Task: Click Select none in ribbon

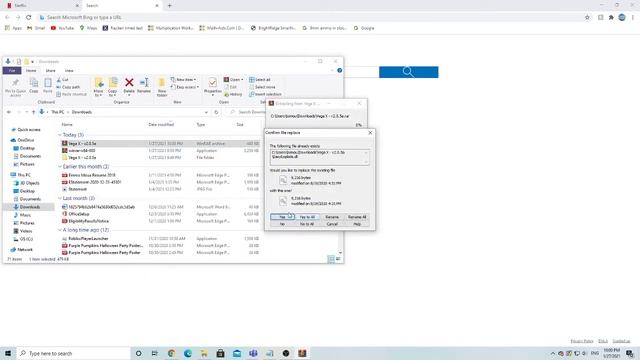Action: point(262,87)
